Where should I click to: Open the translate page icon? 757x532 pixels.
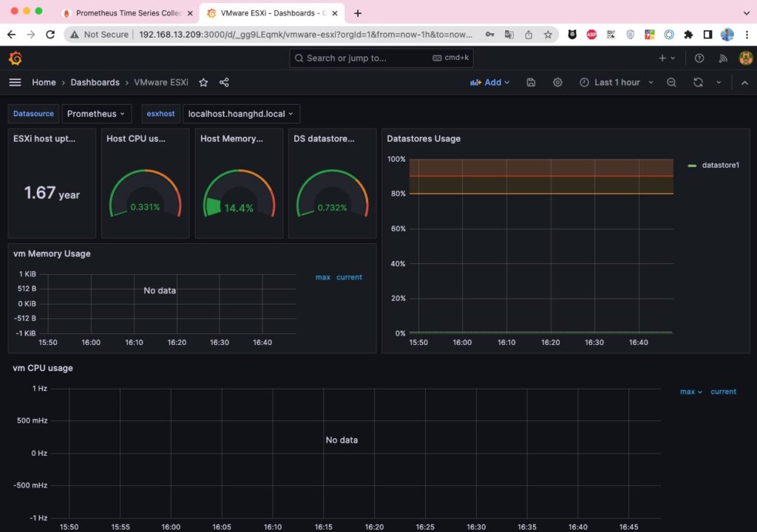(509, 35)
